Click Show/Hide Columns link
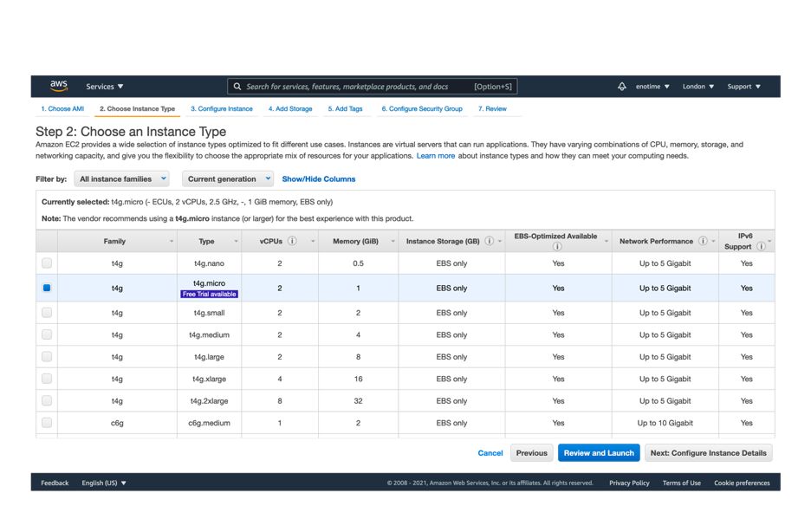Screen dimensions: 811x532 pyautogui.click(x=319, y=178)
